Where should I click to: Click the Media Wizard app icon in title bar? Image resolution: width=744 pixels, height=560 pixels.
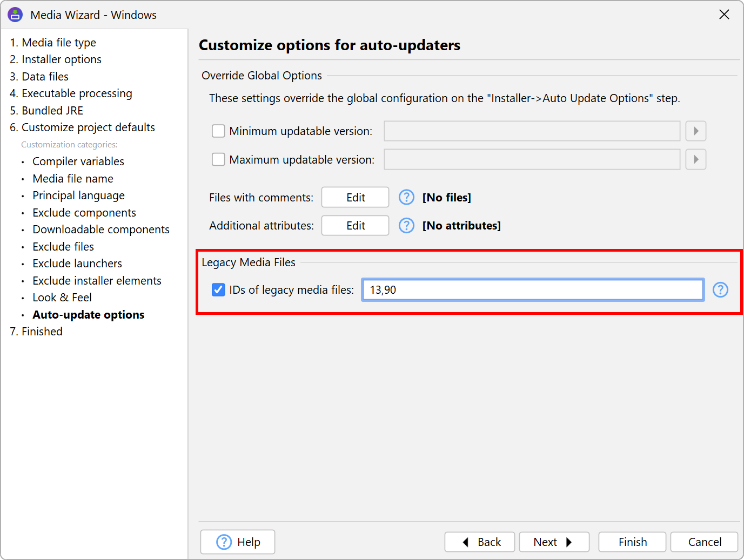pos(15,15)
